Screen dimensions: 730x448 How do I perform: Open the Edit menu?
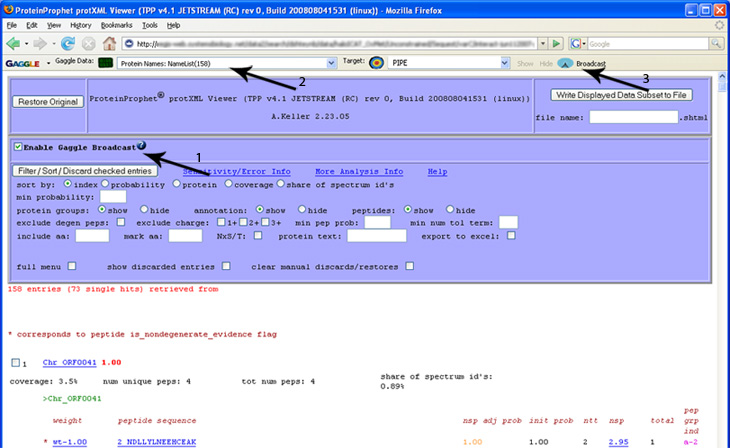coord(32,25)
